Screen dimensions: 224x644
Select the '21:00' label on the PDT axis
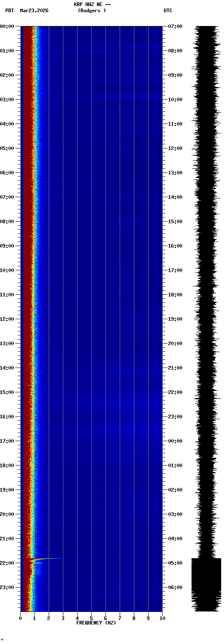[7, 539]
